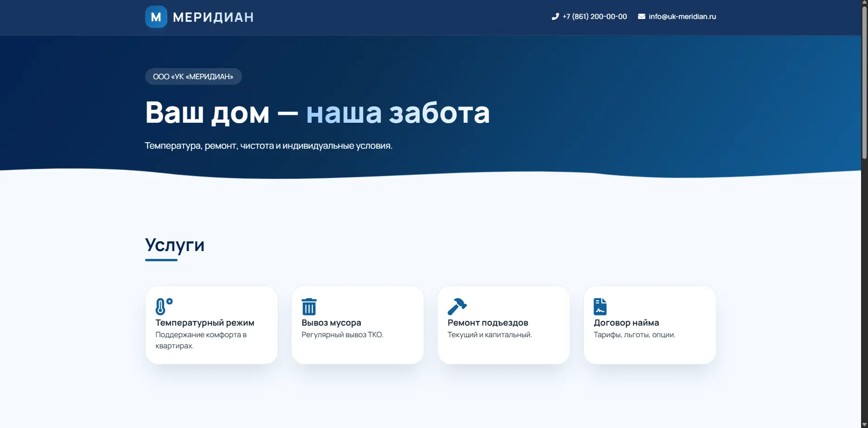868x428 pixels.
Task: Open the Договор найма card title
Action: point(626,323)
